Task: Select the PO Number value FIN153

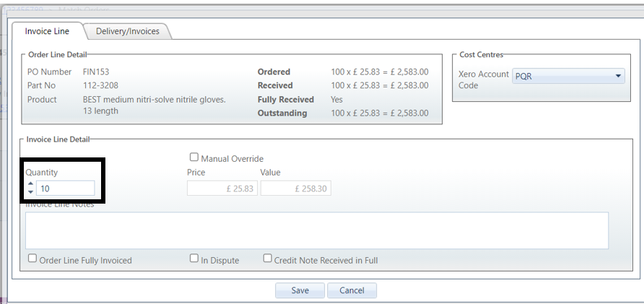Action: pyautogui.click(x=96, y=72)
